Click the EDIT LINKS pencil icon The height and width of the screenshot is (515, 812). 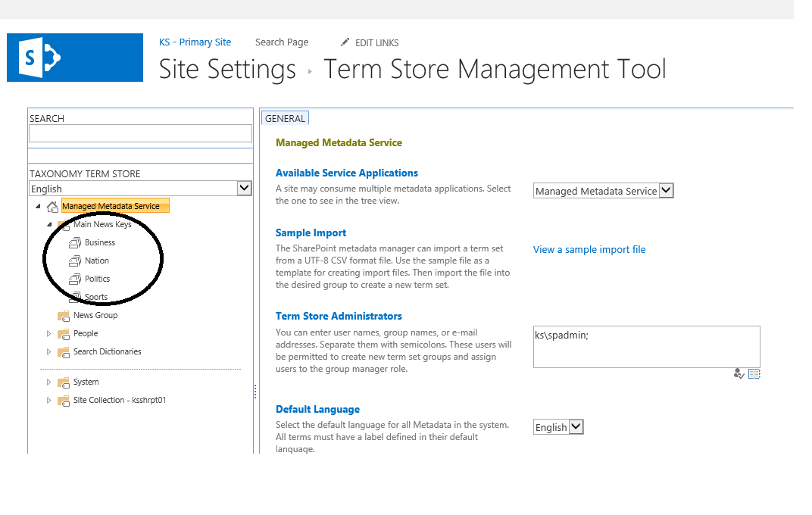tap(345, 42)
